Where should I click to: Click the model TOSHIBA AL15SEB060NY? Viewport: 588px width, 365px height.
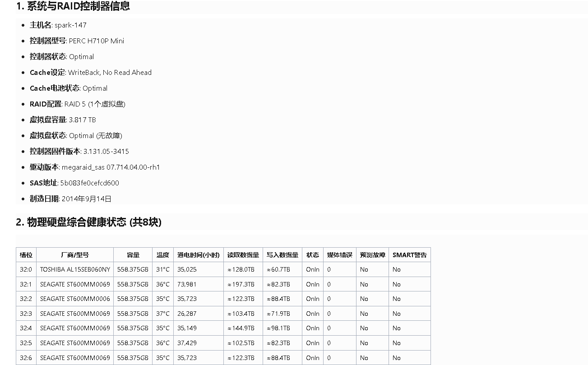(x=75, y=270)
